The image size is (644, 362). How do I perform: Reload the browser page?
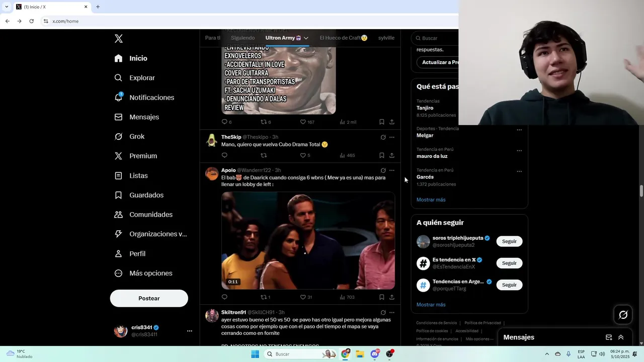tap(31, 21)
